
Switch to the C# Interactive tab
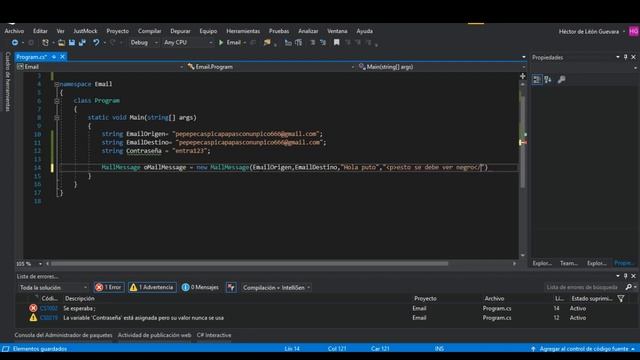pos(214,335)
